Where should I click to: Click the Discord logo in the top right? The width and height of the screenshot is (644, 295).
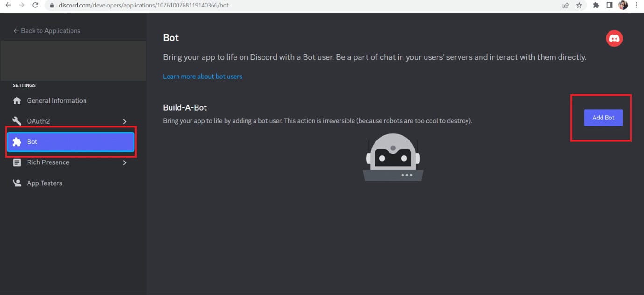[x=614, y=38]
